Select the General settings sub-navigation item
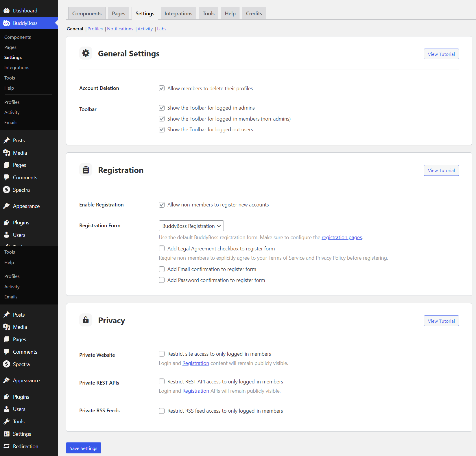Viewport: 476px width, 456px height. [x=75, y=29]
